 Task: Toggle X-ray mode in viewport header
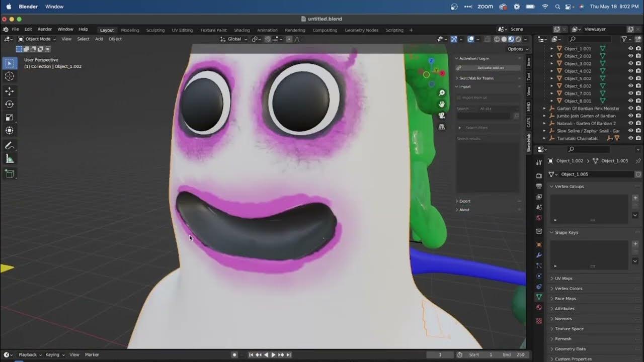coord(487,39)
